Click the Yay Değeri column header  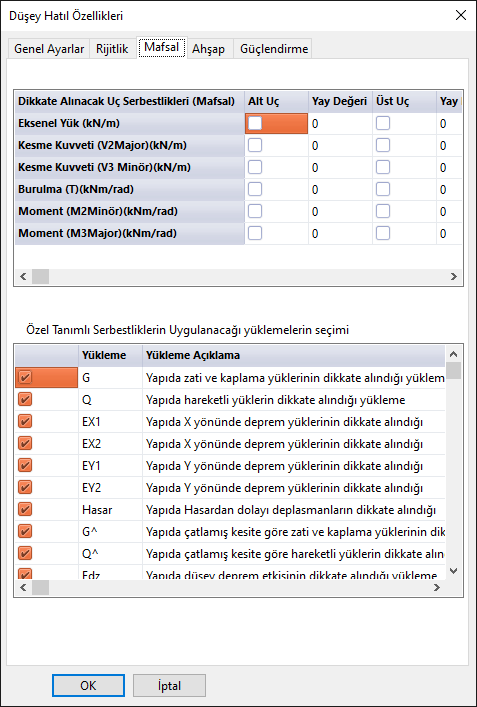click(340, 101)
